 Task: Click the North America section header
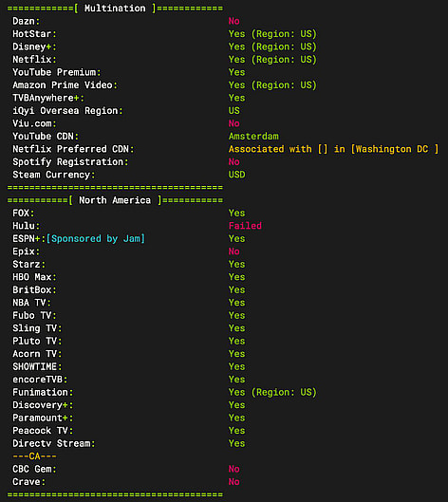pos(115,200)
